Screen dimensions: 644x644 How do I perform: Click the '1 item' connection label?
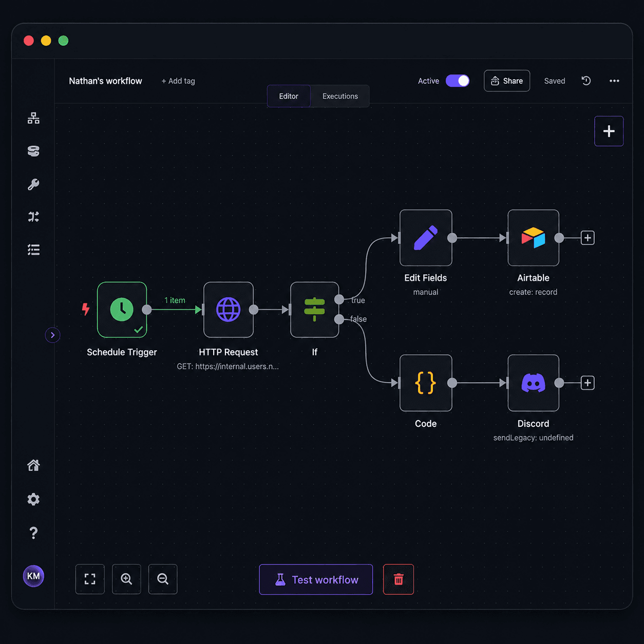(175, 300)
